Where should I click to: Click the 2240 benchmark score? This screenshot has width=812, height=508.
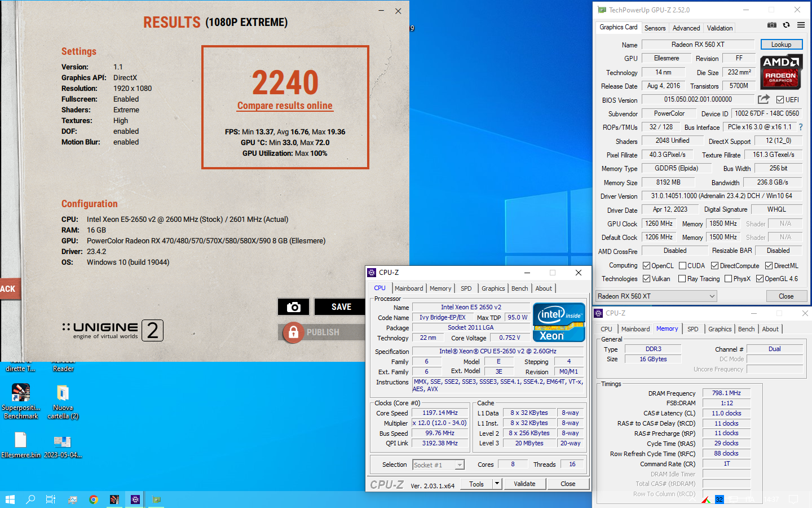click(285, 82)
